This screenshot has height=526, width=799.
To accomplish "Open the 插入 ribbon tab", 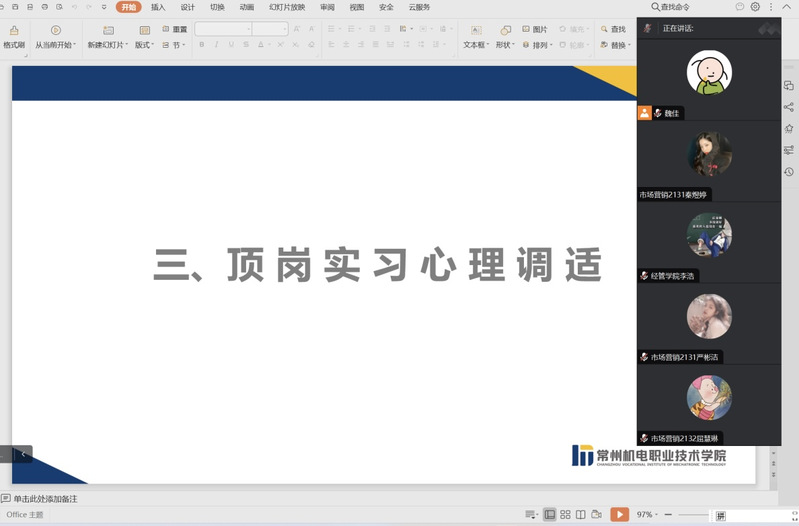I will click(x=158, y=7).
